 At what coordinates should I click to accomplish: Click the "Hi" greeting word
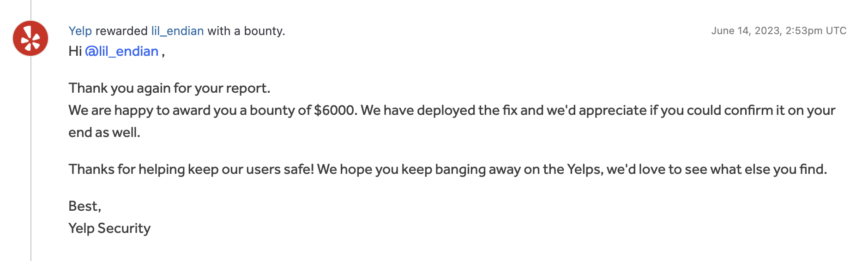point(75,51)
